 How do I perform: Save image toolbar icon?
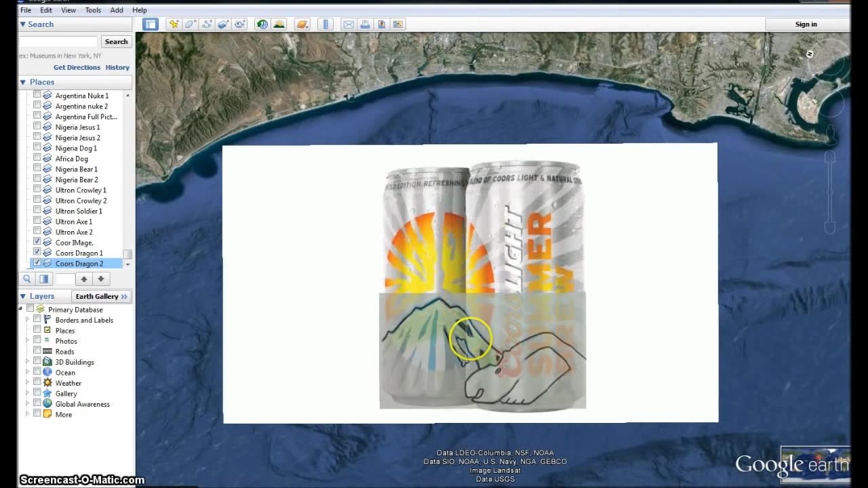(x=382, y=24)
